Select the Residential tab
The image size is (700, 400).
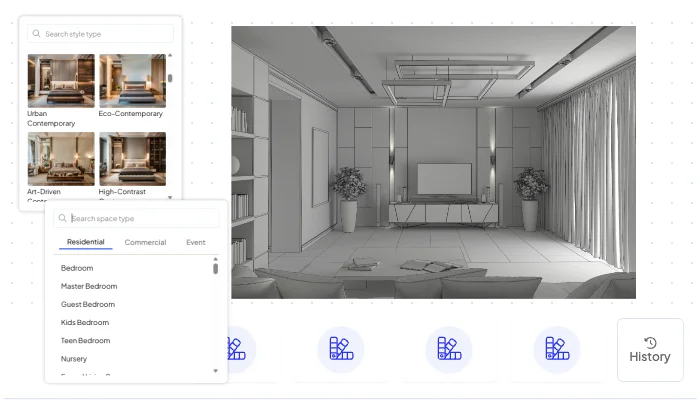tap(85, 242)
